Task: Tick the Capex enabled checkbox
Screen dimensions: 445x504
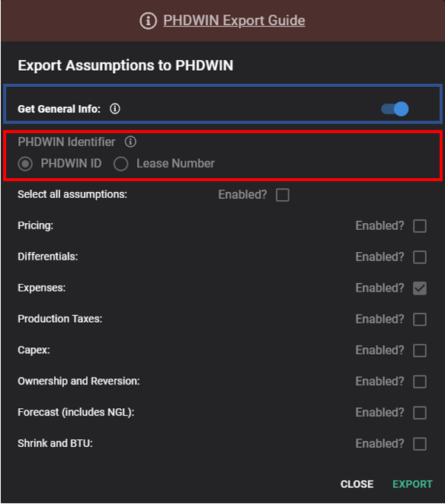Action: point(420,350)
